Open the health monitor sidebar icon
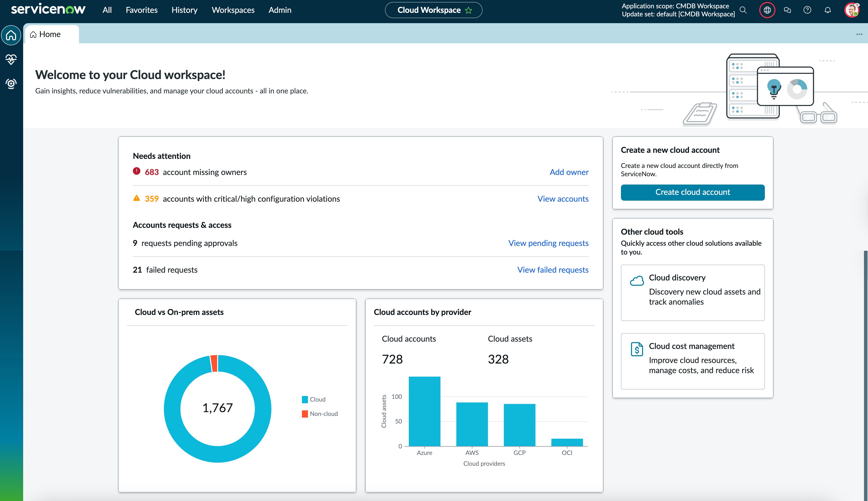This screenshot has height=501, width=868. click(x=11, y=59)
